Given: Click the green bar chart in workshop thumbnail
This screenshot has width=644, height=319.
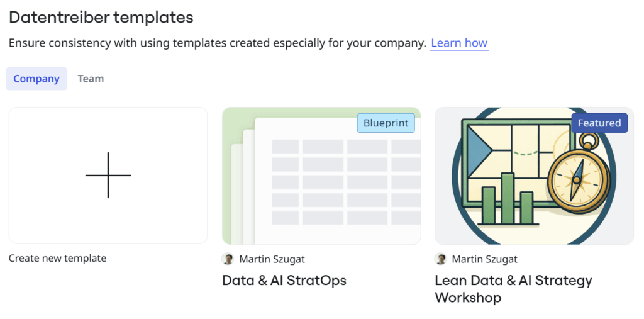Looking at the screenshot, I should [508, 198].
